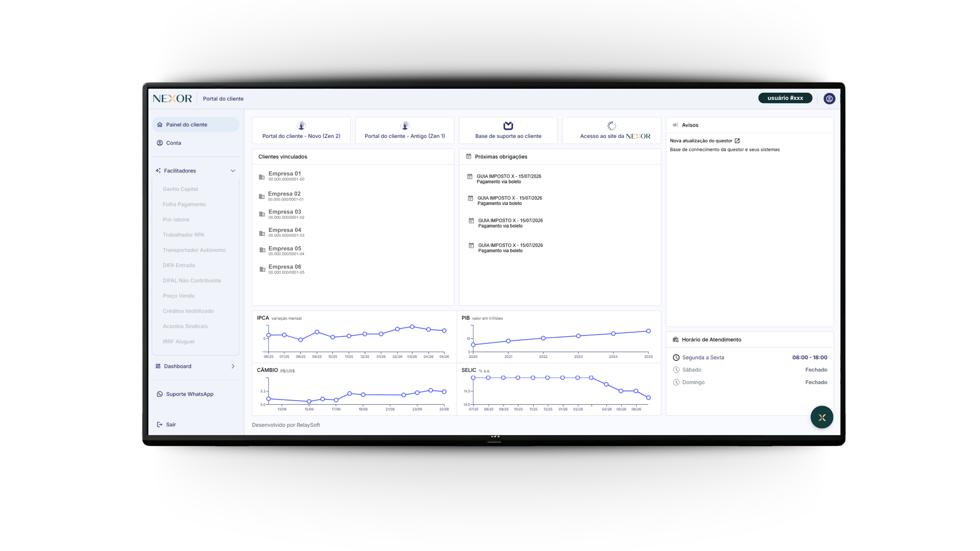Open Transportador Autônomo facilitator
Screen dimensions: 980x551
click(194, 250)
